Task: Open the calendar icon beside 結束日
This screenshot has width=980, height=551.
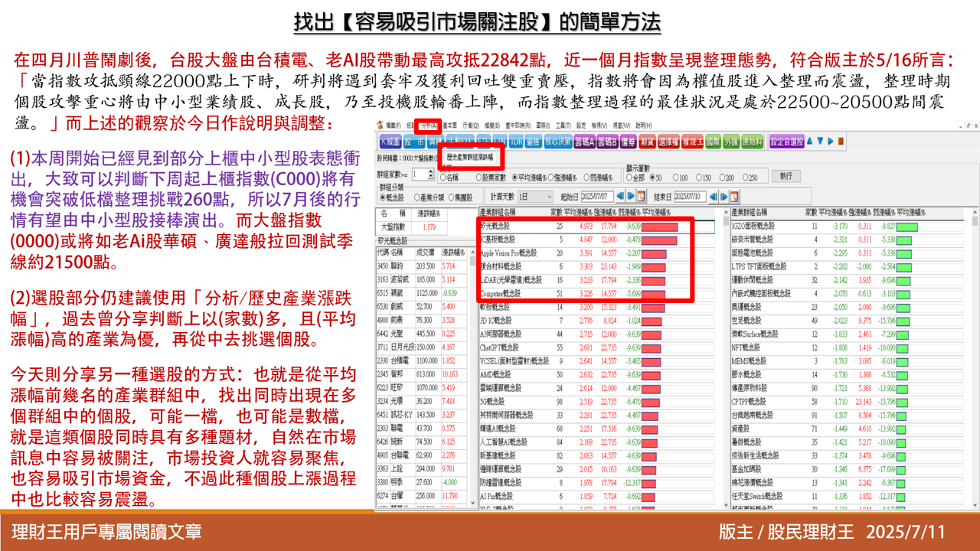Action: pos(734,197)
